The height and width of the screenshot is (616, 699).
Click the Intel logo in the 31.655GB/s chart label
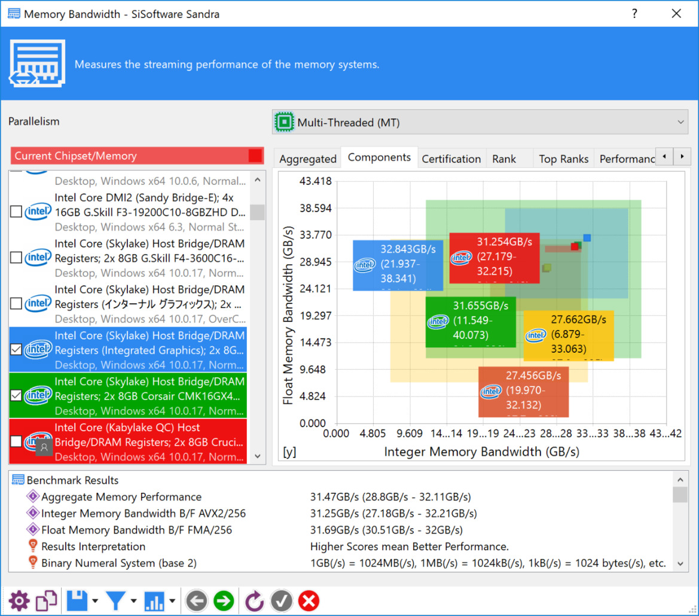click(438, 321)
